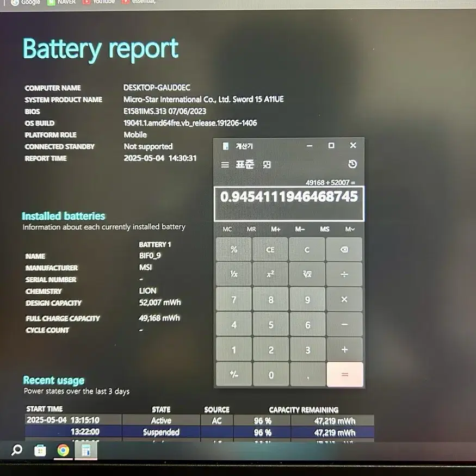
Task: Click digit 1 on calculator
Action: coord(234,350)
